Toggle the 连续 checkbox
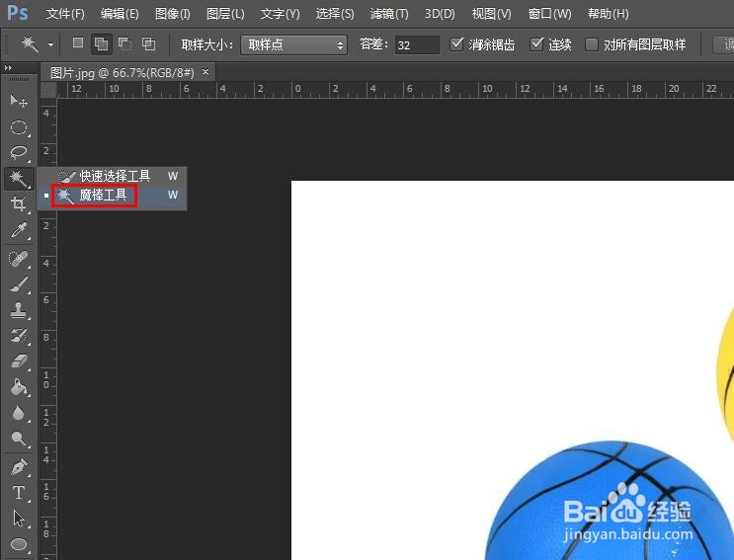Image resolution: width=734 pixels, height=560 pixels. 536,44
